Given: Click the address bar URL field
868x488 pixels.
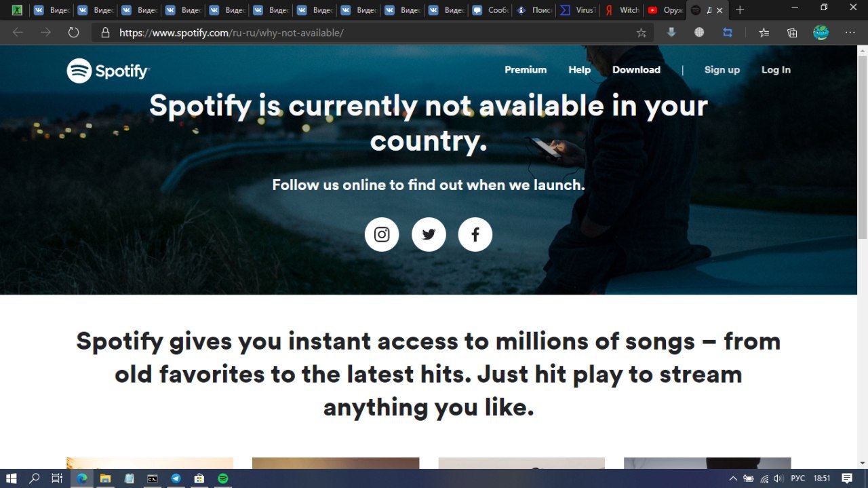Looking at the screenshot, I should (x=373, y=33).
